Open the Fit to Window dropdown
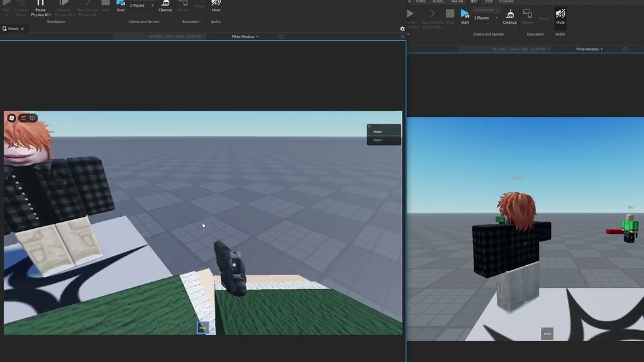The height and width of the screenshot is (362, 644). pos(244,36)
